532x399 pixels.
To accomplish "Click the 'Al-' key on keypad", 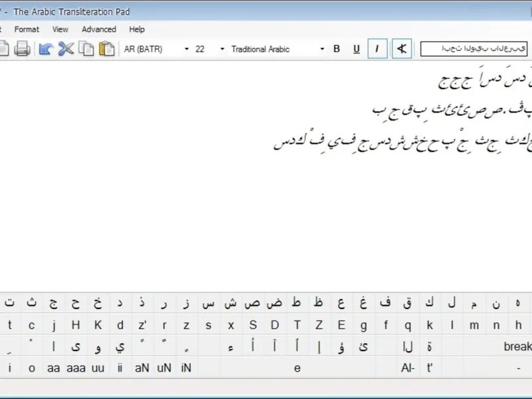I will click(408, 368).
